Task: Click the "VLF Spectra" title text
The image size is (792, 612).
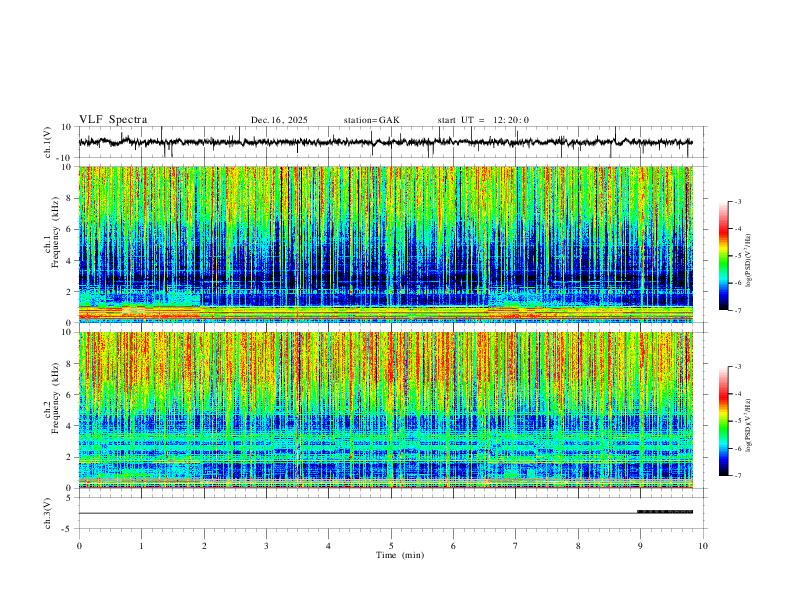Action: [113, 120]
